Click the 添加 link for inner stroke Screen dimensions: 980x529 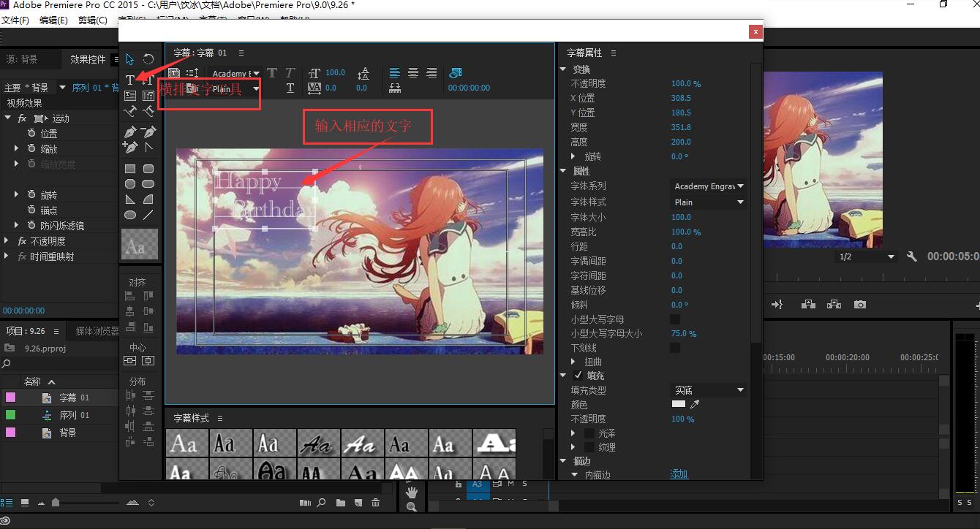click(x=679, y=474)
